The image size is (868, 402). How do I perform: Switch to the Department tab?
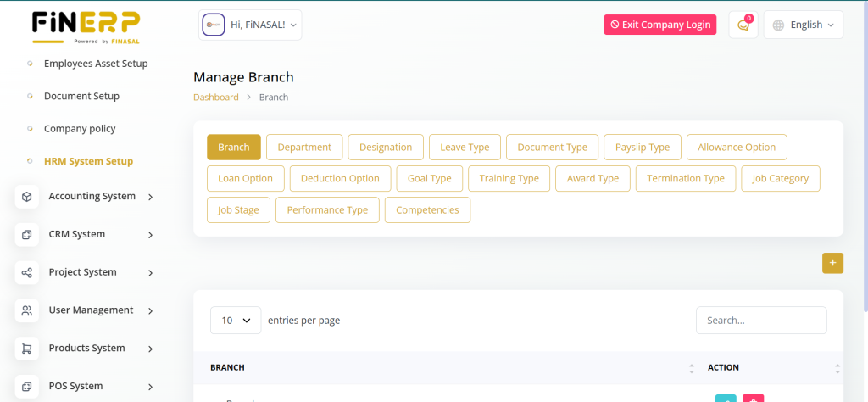click(304, 147)
